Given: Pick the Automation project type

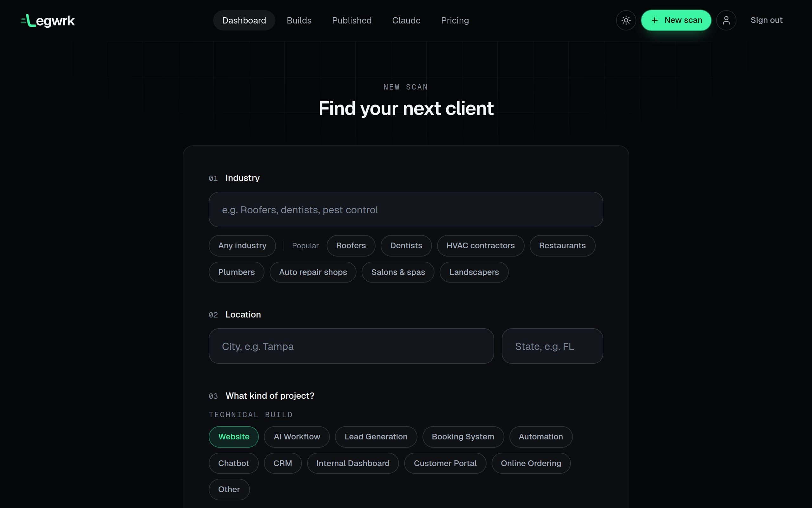Looking at the screenshot, I should coord(540,437).
